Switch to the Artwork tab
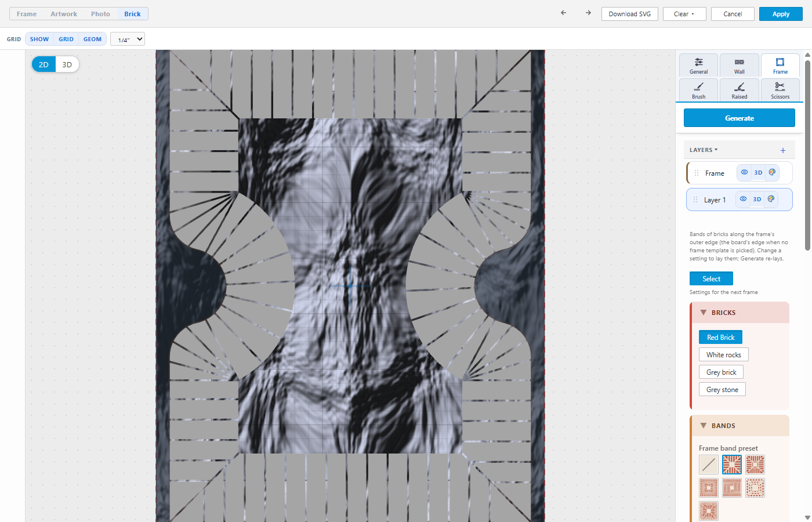The image size is (812, 522). point(64,14)
